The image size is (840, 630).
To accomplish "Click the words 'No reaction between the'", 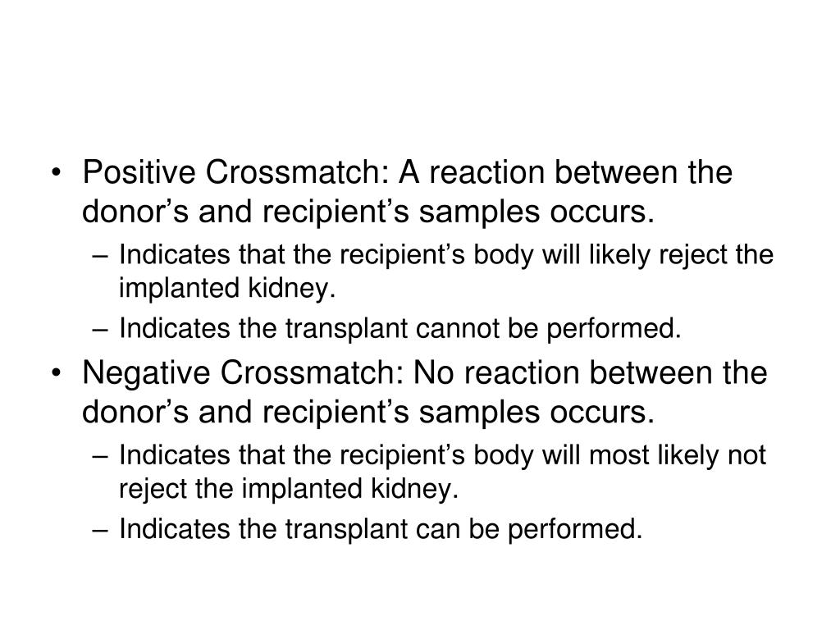I will (x=587, y=374).
